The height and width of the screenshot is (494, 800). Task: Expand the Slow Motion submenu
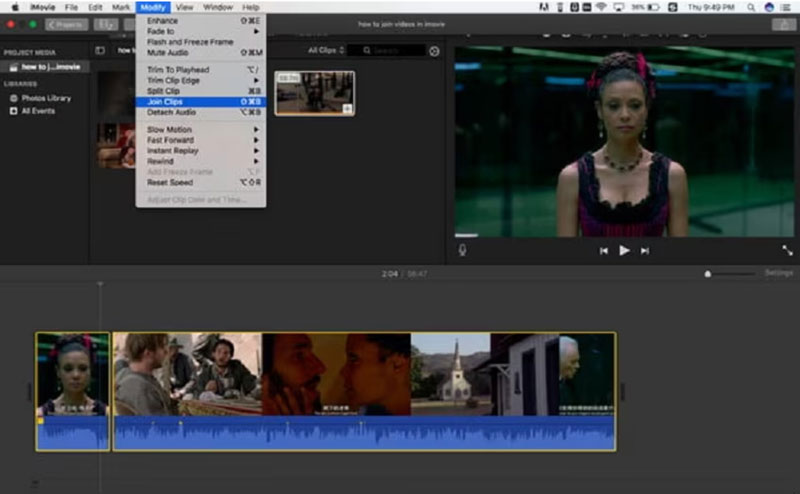tap(201, 130)
